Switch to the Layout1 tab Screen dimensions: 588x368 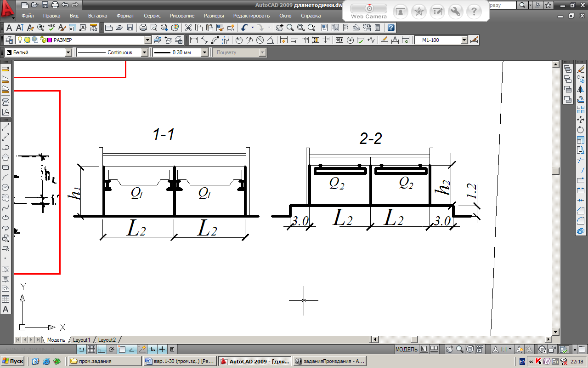(82, 340)
